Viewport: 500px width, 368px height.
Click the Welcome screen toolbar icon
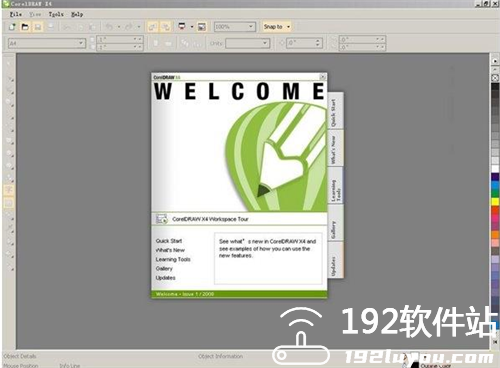[x=202, y=27]
